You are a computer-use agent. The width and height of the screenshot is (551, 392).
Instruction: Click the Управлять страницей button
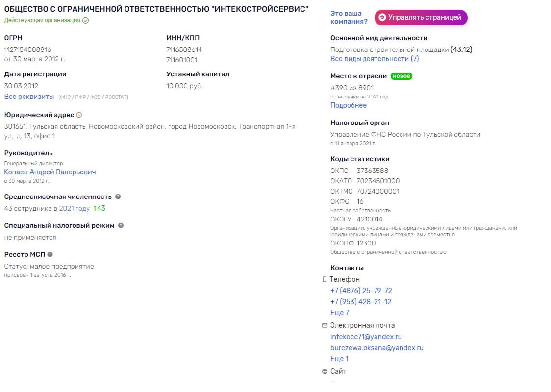[421, 18]
